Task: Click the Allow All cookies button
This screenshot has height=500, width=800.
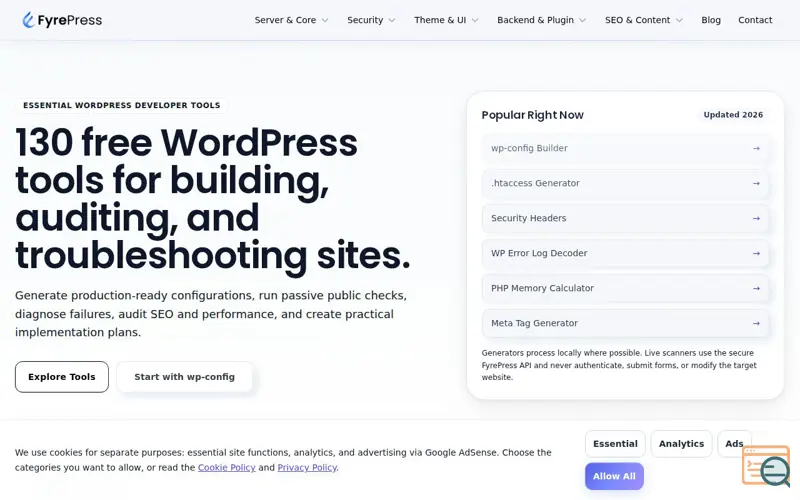Action: point(614,476)
